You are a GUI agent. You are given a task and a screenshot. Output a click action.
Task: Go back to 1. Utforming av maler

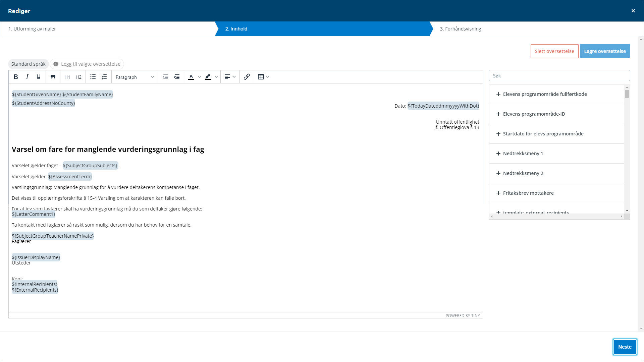click(x=32, y=29)
